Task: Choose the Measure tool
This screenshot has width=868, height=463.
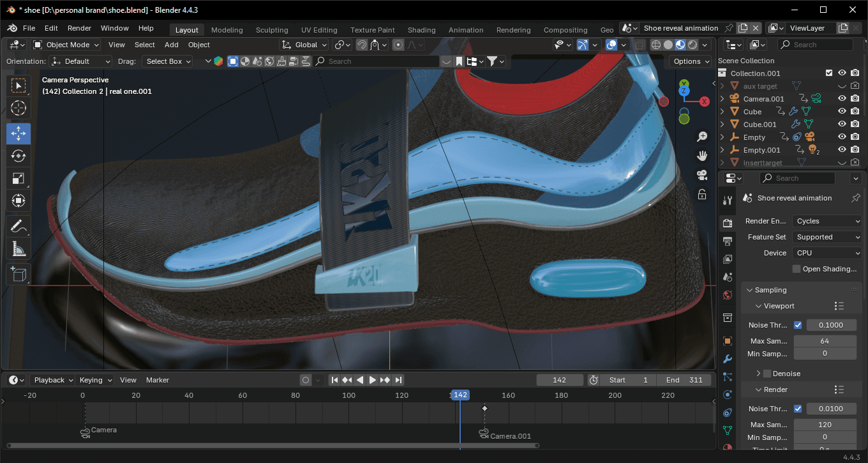Action: point(19,248)
